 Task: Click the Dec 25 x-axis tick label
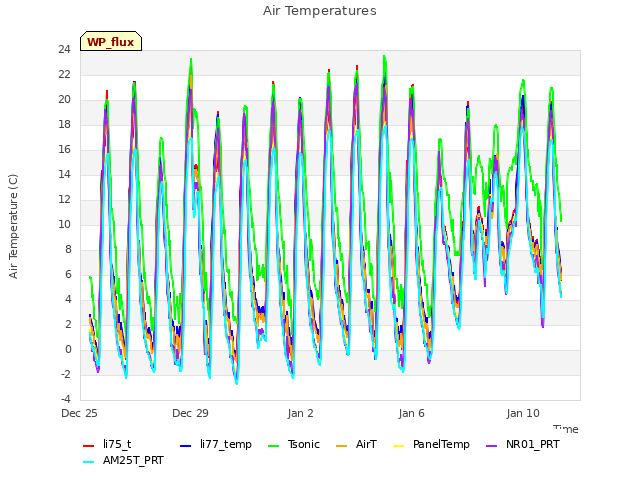79,413
